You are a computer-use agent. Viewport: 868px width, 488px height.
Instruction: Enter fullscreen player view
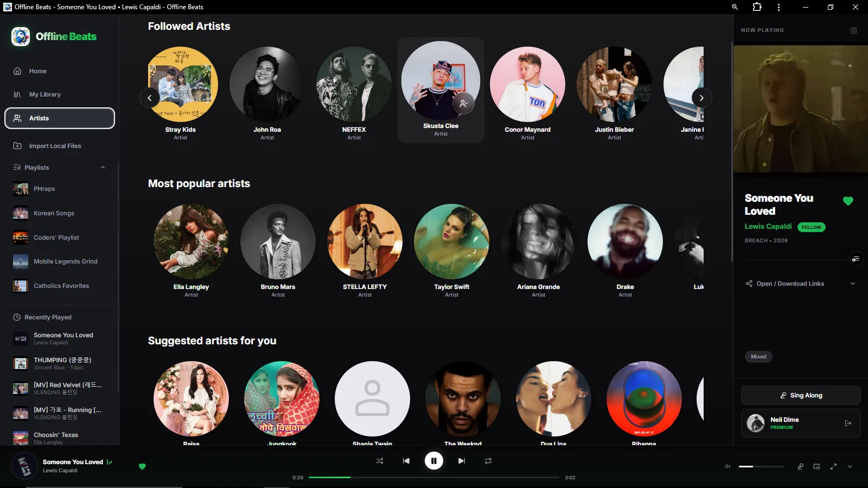tap(833, 466)
